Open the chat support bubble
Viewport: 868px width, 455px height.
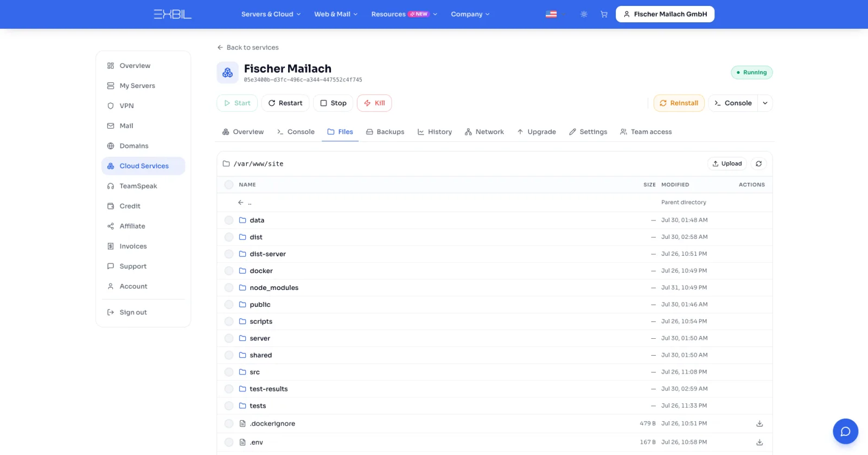point(845,432)
